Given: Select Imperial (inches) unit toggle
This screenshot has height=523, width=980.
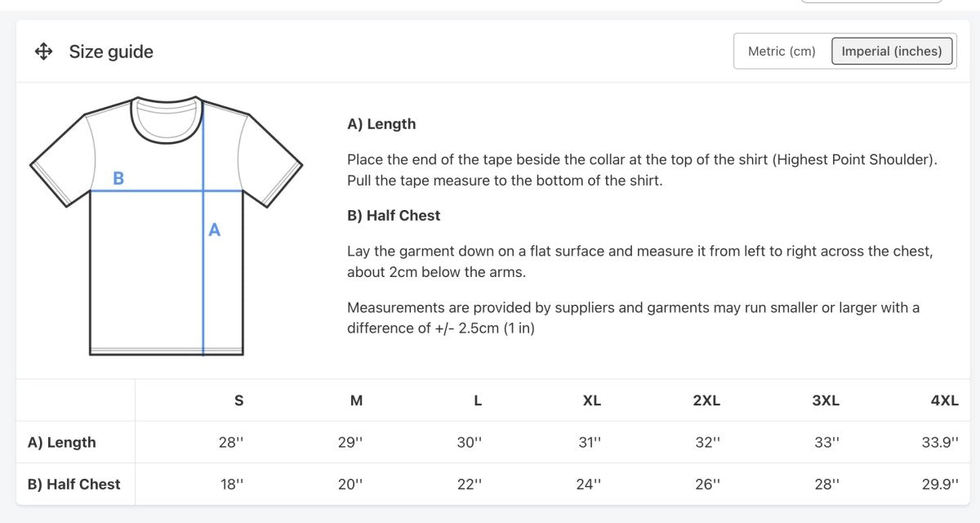Looking at the screenshot, I should (892, 51).
